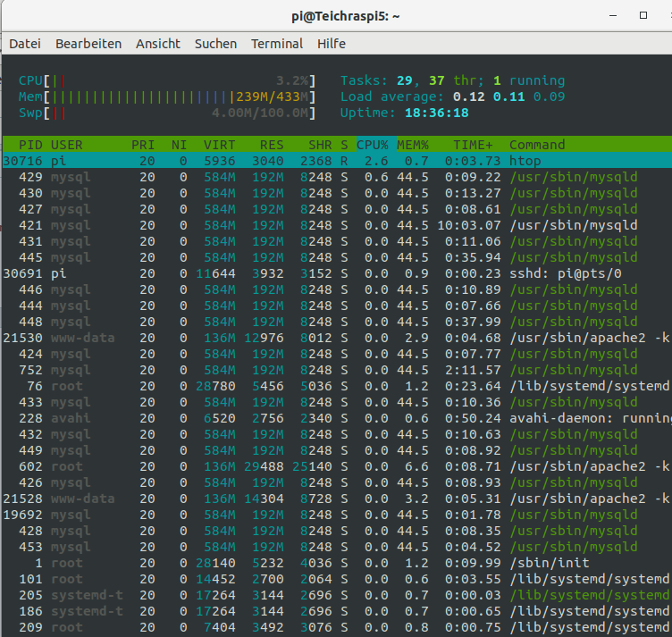The height and width of the screenshot is (637, 672).
Task: Select the sshd: pi@pts/0 process row
Action: (x=337, y=273)
